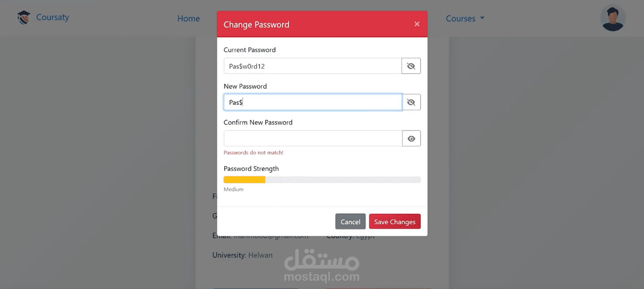Hide the New Password text
This screenshot has height=289, width=644.
(411, 102)
